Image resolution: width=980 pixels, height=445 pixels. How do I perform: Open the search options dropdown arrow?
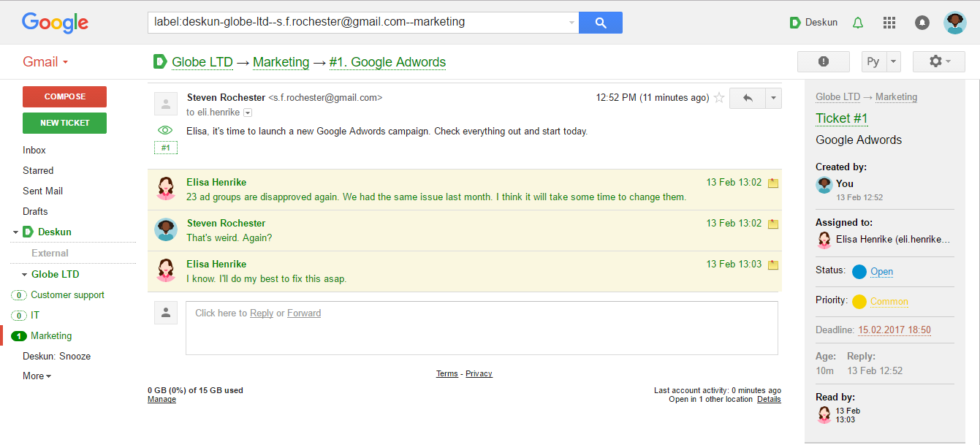pyautogui.click(x=571, y=23)
